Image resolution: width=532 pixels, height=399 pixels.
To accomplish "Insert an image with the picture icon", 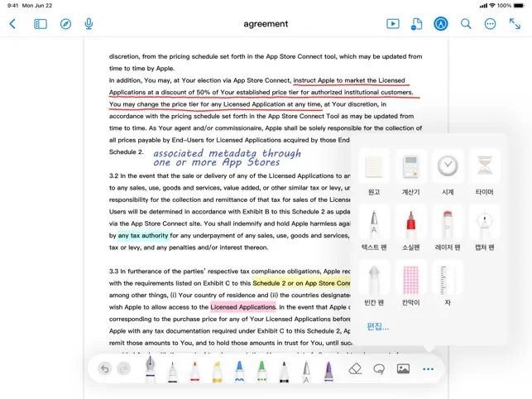I will (x=403, y=368).
